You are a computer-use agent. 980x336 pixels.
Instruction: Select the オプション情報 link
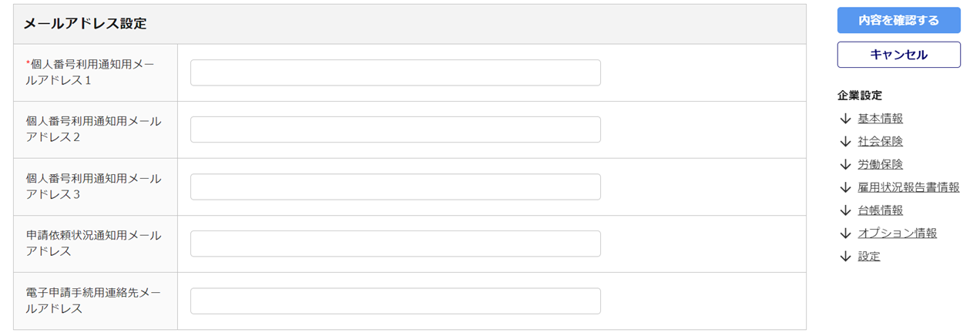pyautogui.click(x=897, y=234)
